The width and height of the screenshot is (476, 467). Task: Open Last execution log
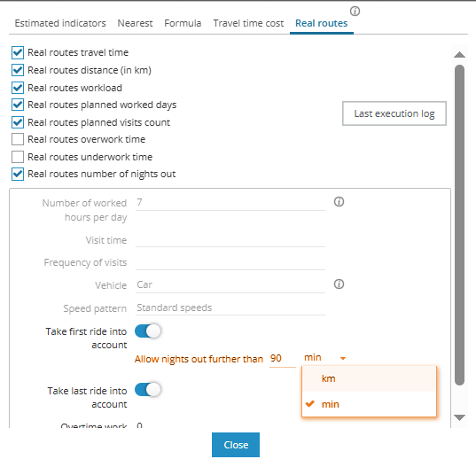pos(394,113)
